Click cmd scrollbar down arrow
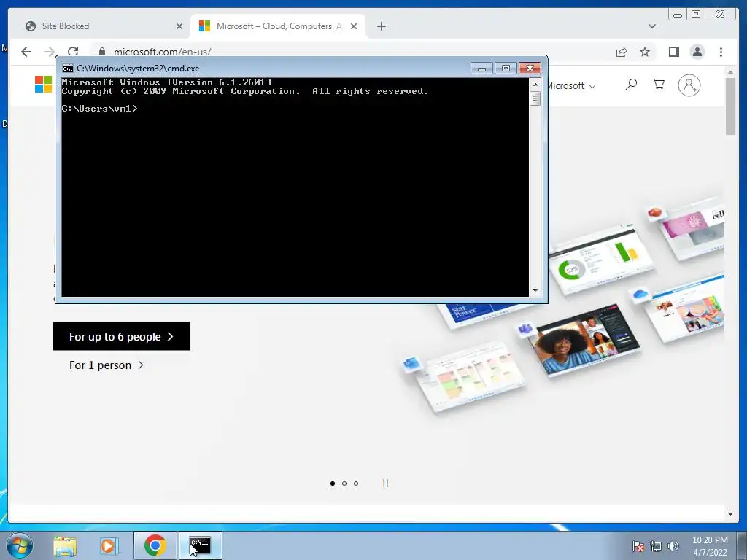This screenshot has height=560, width=747. coord(535,290)
